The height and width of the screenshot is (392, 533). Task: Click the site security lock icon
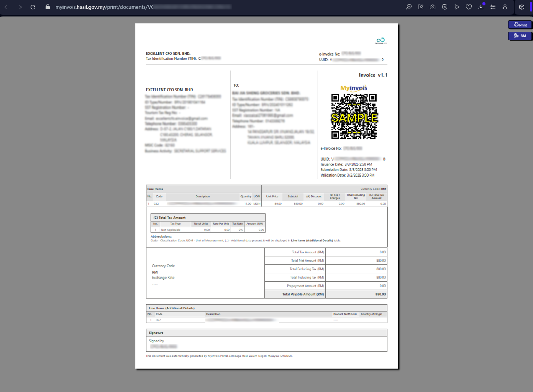point(48,7)
